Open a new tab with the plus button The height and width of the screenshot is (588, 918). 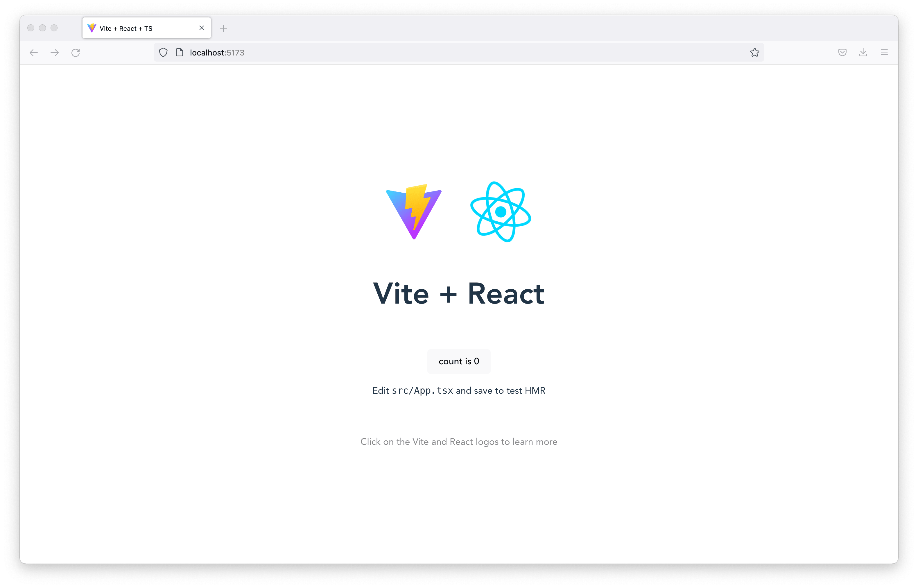tap(223, 28)
